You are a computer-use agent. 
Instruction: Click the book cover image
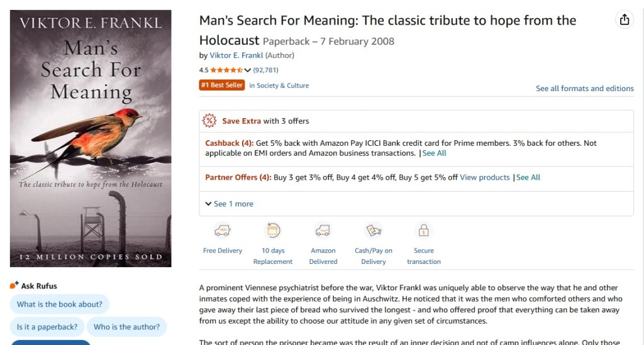click(91, 138)
